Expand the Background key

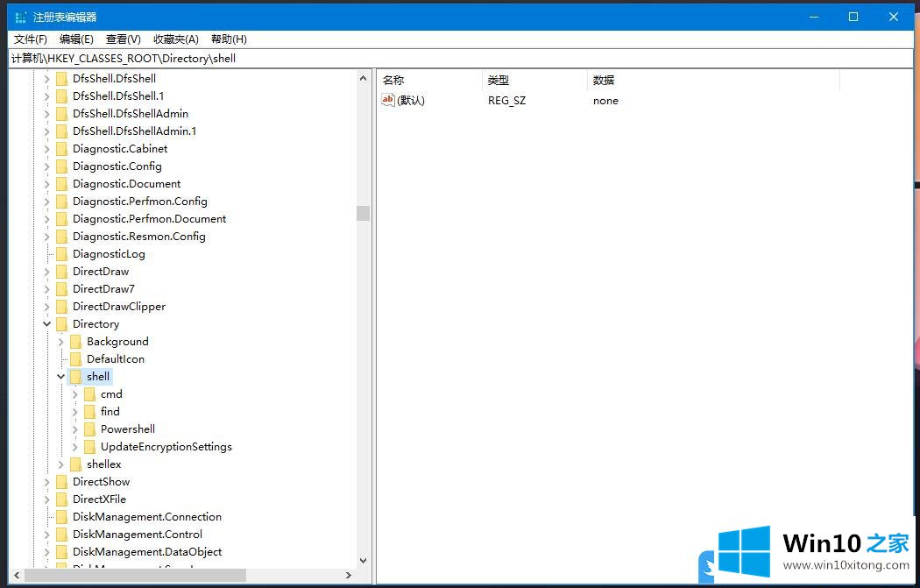(x=61, y=342)
